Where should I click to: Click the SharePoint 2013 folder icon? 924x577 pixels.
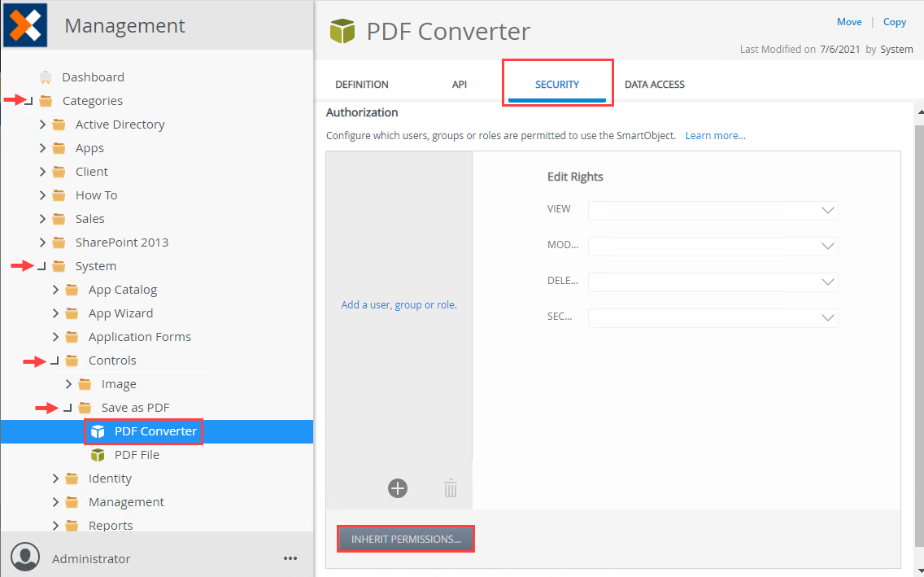tap(59, 243)
